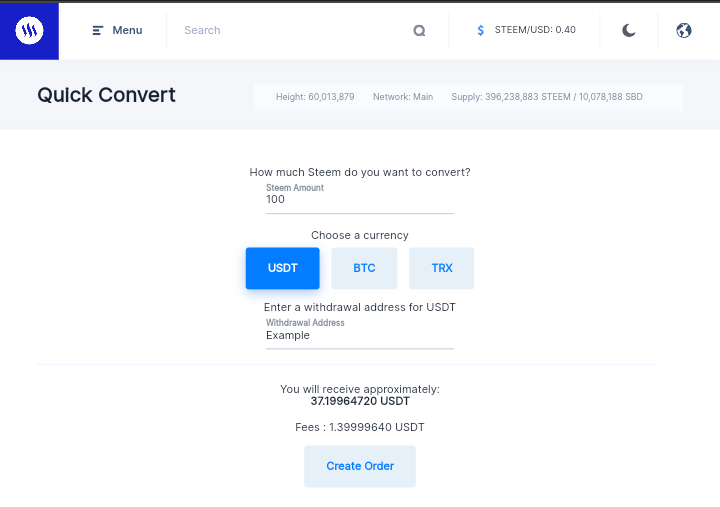Click the Steem Amount field showing 100
The image size is (720, 507).
point(360,199)
